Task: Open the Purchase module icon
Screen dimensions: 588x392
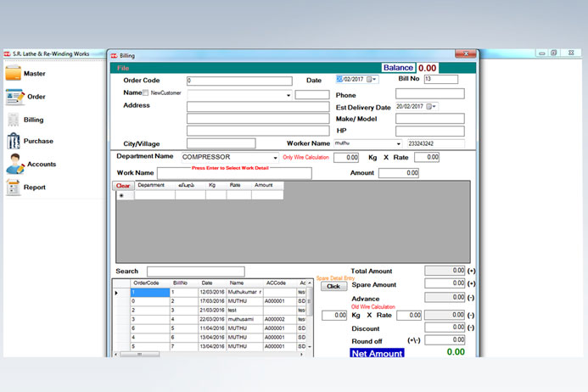Action: [x=14, y=141]
